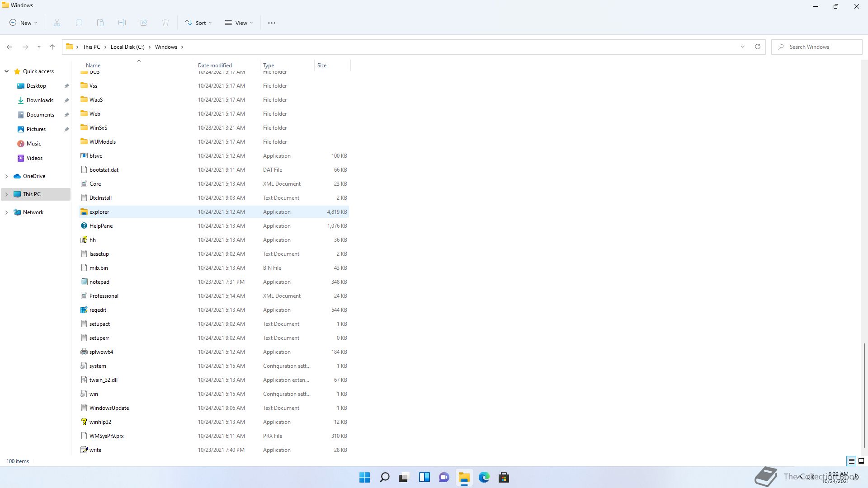Select the hh application icon
Viewport: 868px width, 488px height.
(84, 240)
